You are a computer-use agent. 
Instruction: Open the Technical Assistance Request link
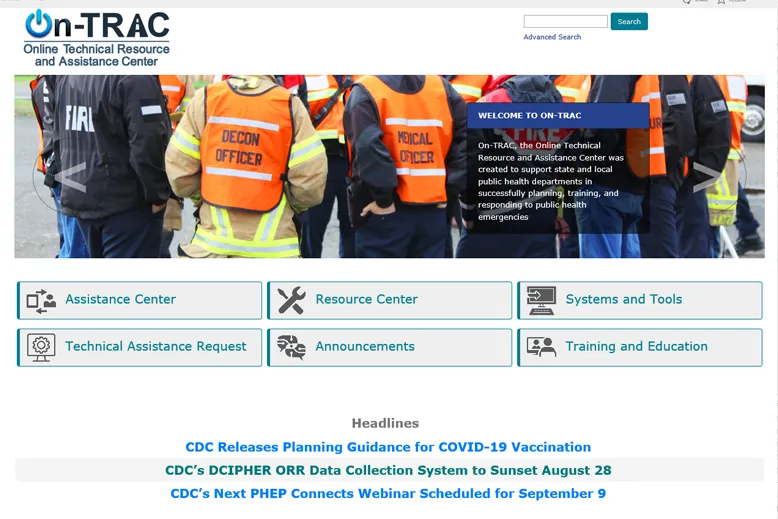(156, 346)
